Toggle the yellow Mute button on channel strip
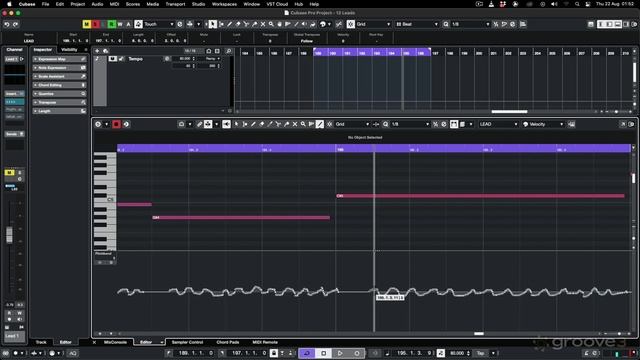640x360 pixels. click(9, 173)
